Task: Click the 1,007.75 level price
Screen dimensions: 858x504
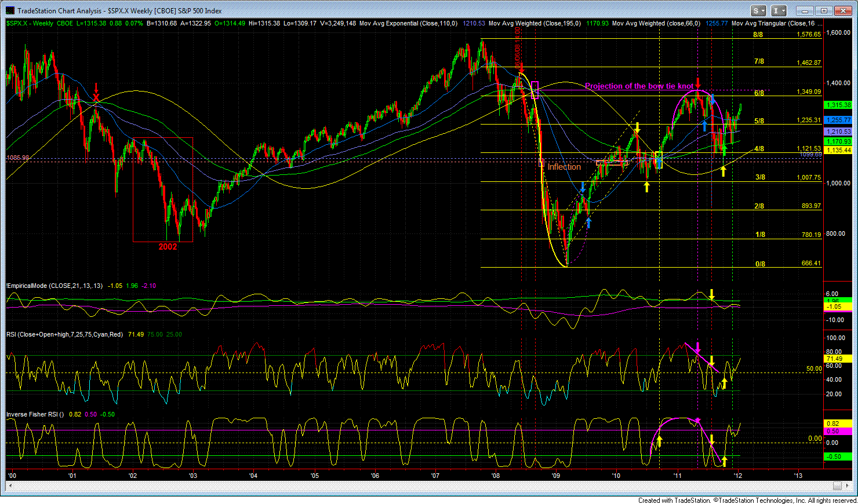Action: (809, 177)
